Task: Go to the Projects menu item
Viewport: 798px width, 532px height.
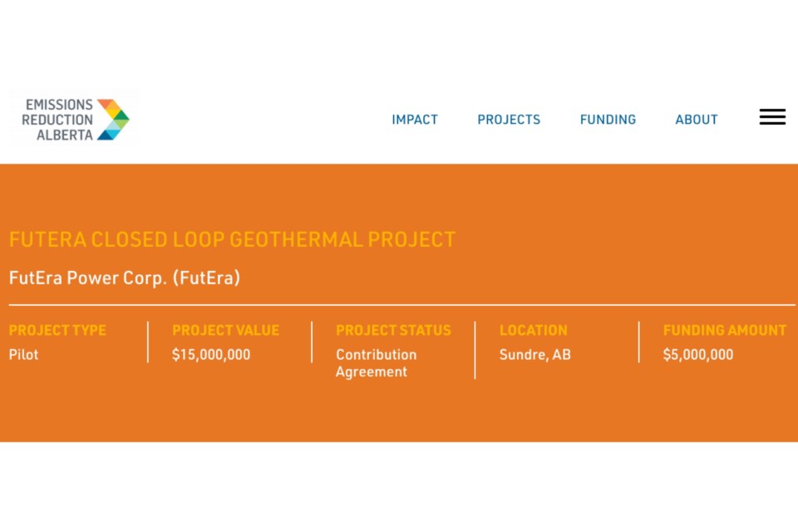Action: pos(509,120)
